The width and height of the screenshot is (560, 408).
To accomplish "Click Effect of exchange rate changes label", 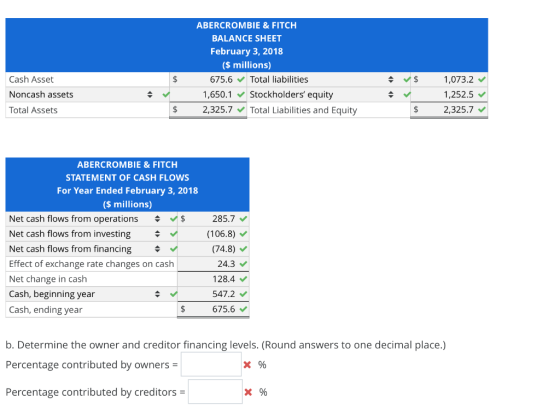I will pyautogui.click(x=91, y=264).
